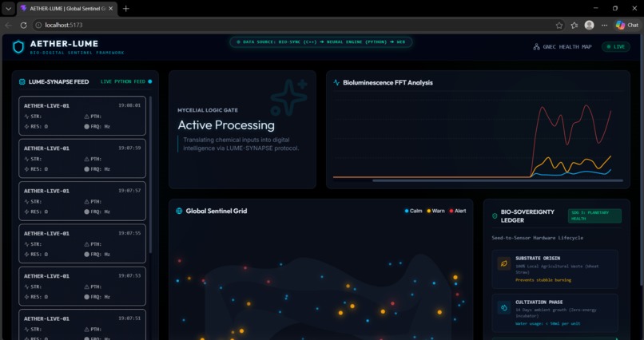This screenshot has width=644, height=340.
Task: Click FRQ circle icon in 19:07:57 card
Action: point(86,212)
